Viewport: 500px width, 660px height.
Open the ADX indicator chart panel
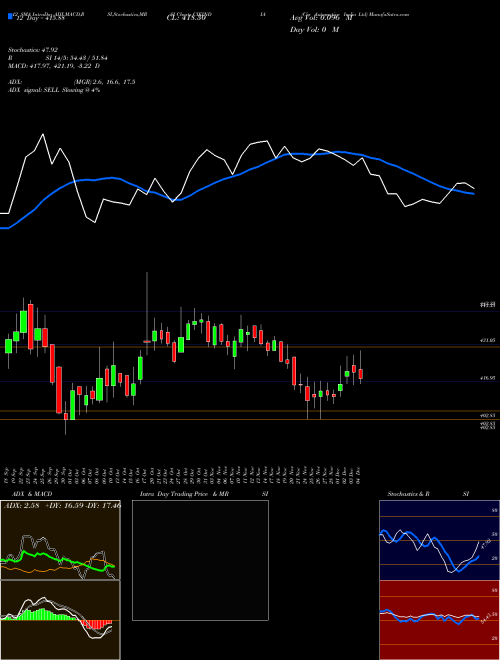coord(60,540)
